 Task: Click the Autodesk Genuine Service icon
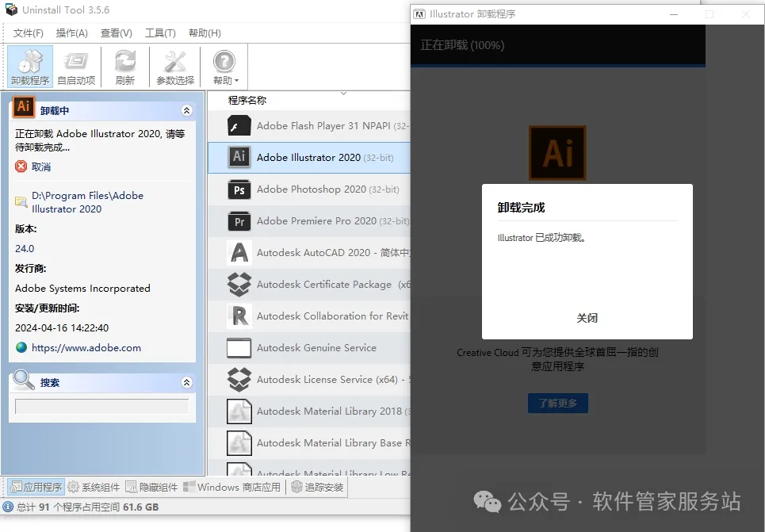[239, 348]
